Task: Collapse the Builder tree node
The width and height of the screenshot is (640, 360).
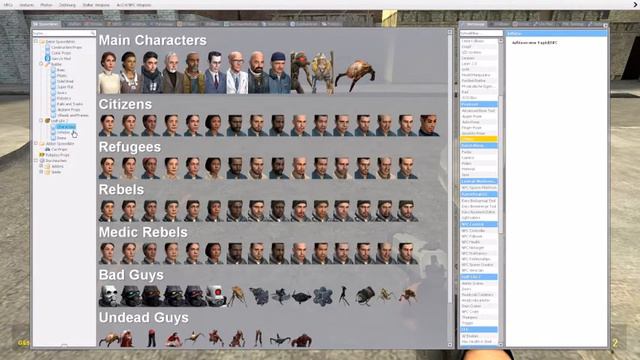Action: [x=41, y=64]
